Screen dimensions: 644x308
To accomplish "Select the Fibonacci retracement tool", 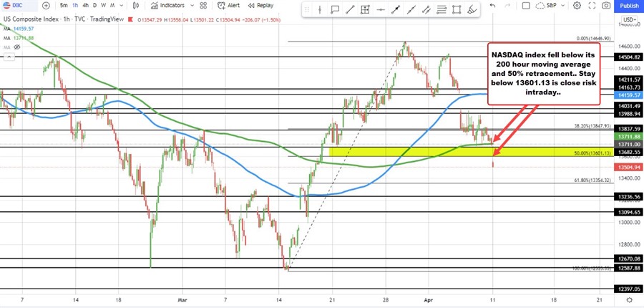I will [441, 10].
